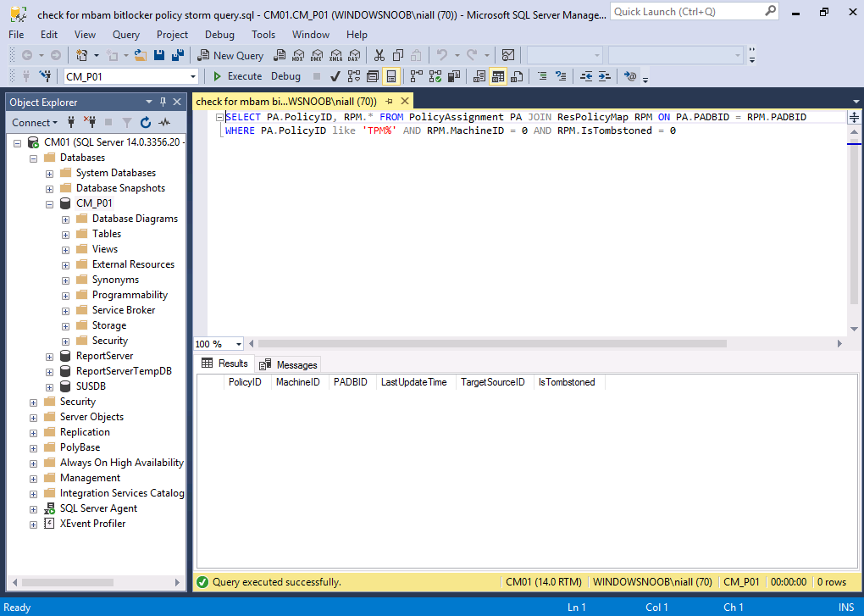864x616 pixels.
Task: Click the MachineID column header in results
Action: pos(297,382)
